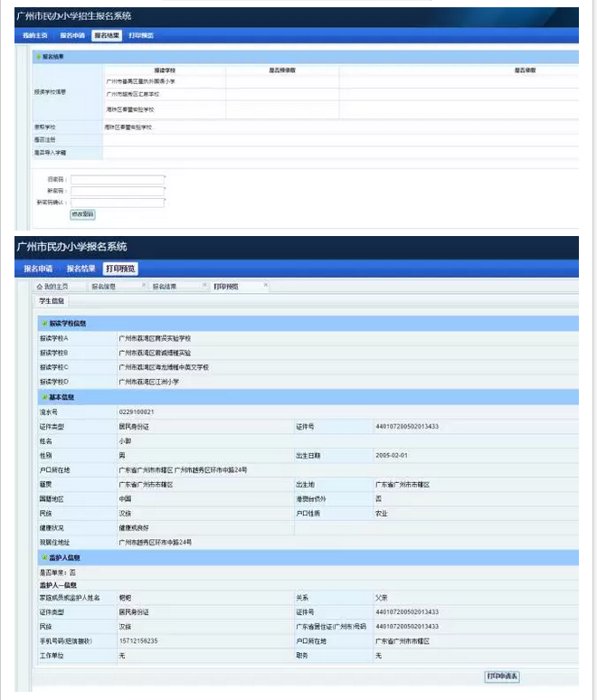The height and width of the screenshot is (700, 597).
Task: Click the 新密码确认 input field
Action: coord(118,203)
